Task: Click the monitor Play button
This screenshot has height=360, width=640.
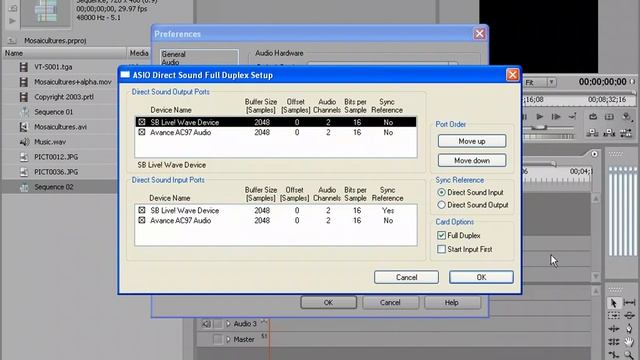Action: click(539, 117)
